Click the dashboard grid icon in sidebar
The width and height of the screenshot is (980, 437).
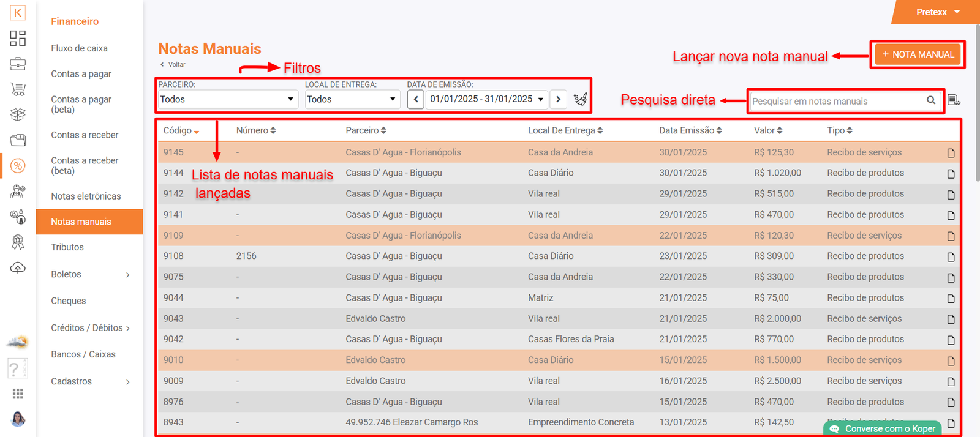(18, 38)
